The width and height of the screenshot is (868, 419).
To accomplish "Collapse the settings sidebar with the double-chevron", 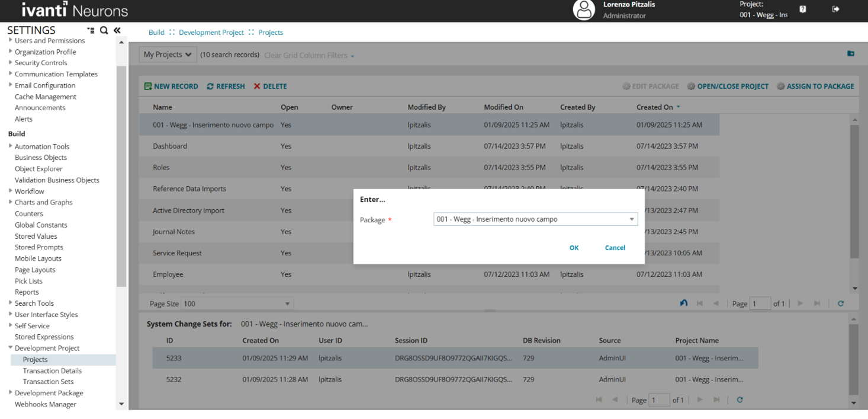I will pyautogui.click(x=117, y=30).
